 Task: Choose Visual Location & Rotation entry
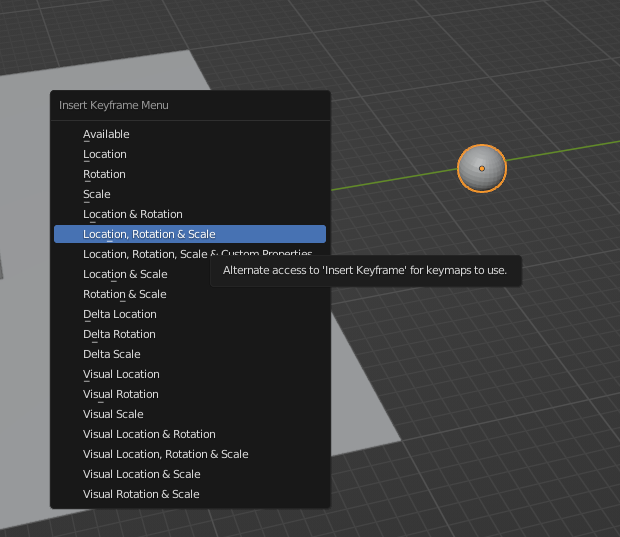[190, 434]
